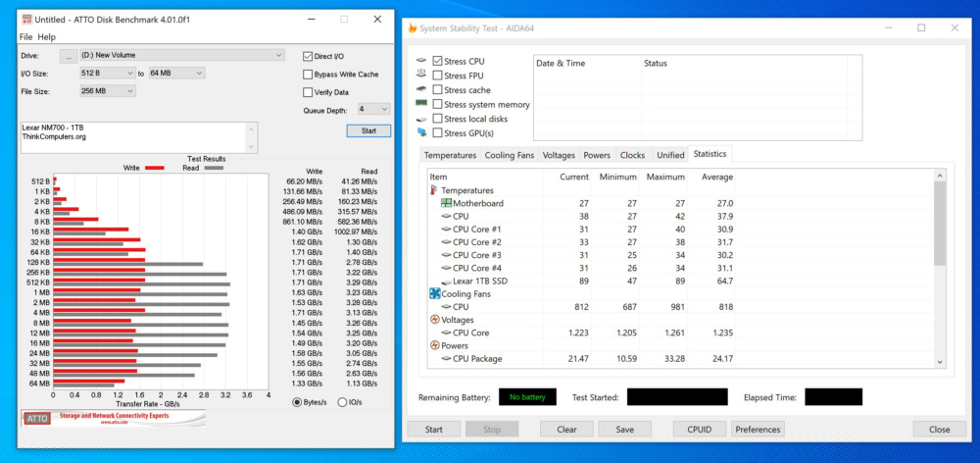Switch to the Clocks tab
980x463 pixels.
[632, 155]
